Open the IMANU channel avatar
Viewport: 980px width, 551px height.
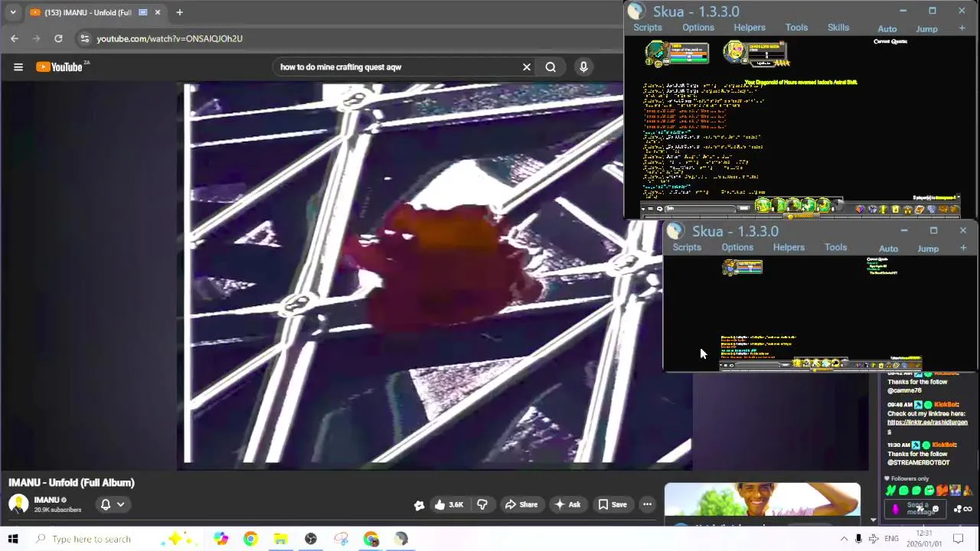pos(18,504)
